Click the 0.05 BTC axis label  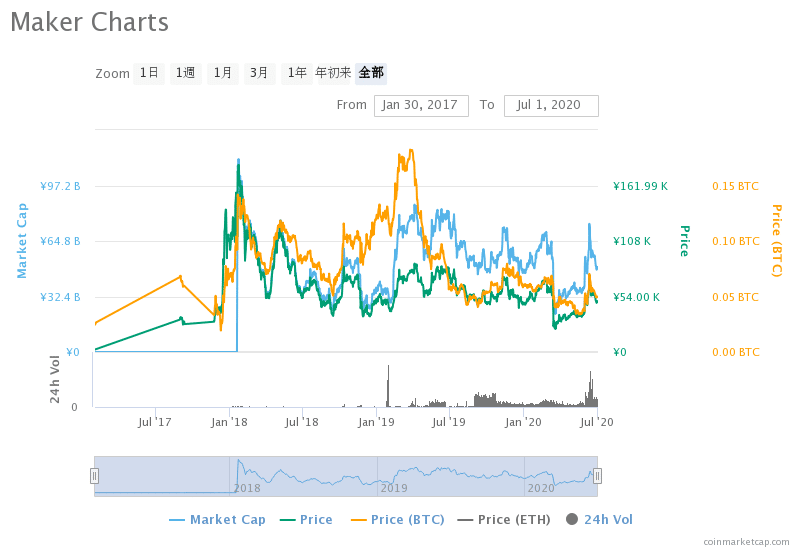coord(736,297)
